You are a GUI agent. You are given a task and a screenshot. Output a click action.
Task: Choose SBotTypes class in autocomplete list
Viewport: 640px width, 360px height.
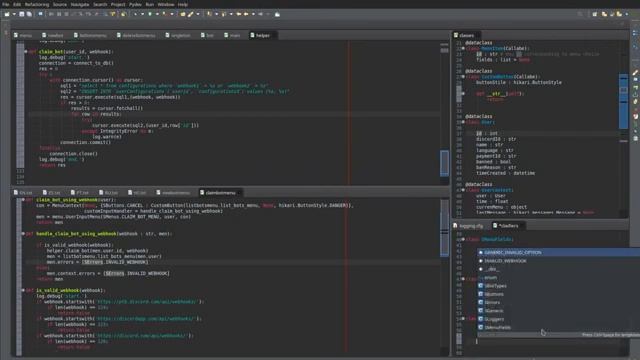click(x=558, y=286)
